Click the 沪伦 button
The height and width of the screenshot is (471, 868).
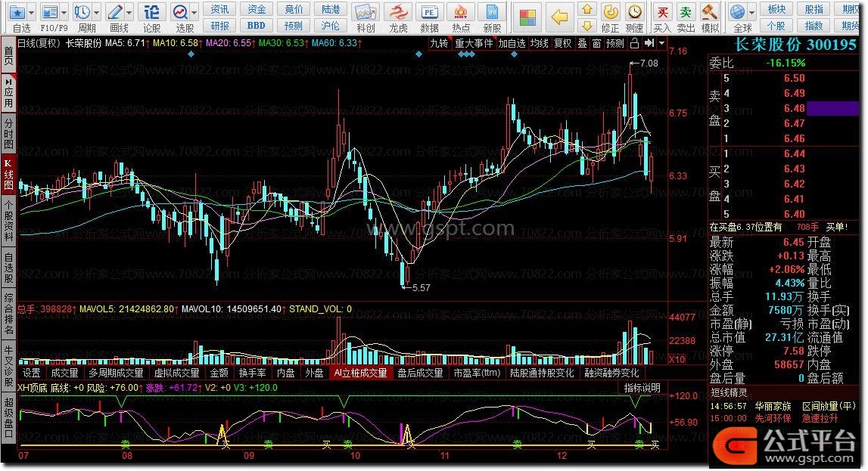331,26
